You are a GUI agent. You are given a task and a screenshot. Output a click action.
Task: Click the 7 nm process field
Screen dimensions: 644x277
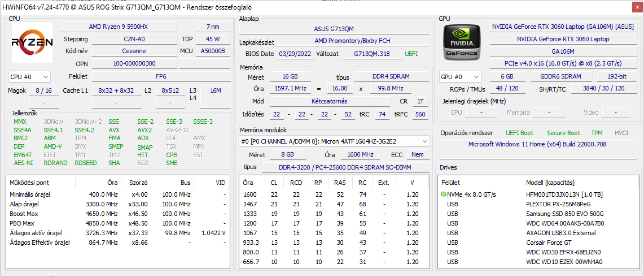coord(213,27)
